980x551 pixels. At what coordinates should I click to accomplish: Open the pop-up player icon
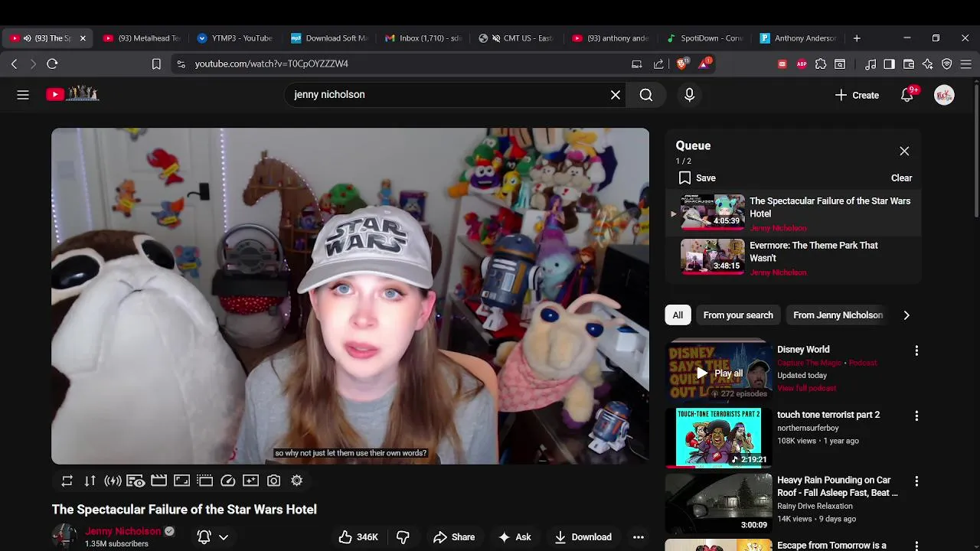[204, 481]
